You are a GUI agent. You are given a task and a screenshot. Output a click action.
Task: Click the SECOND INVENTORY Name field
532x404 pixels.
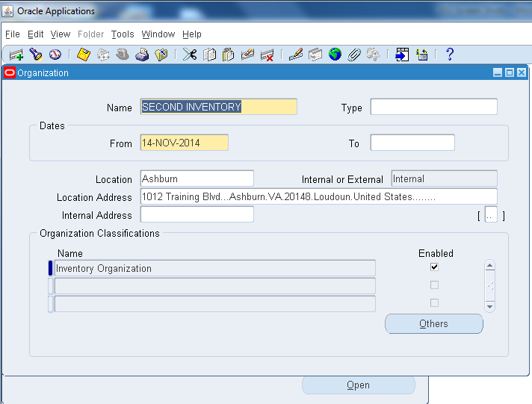pos(218,107)
